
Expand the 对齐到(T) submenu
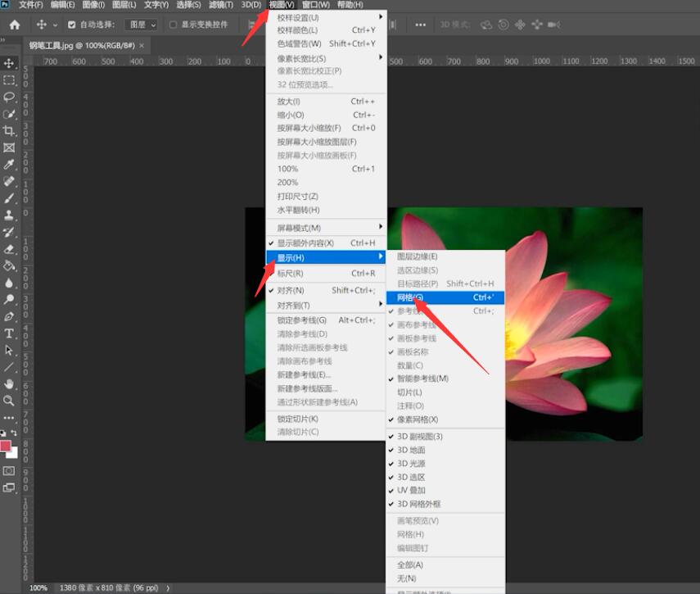[x=326, y=306]
